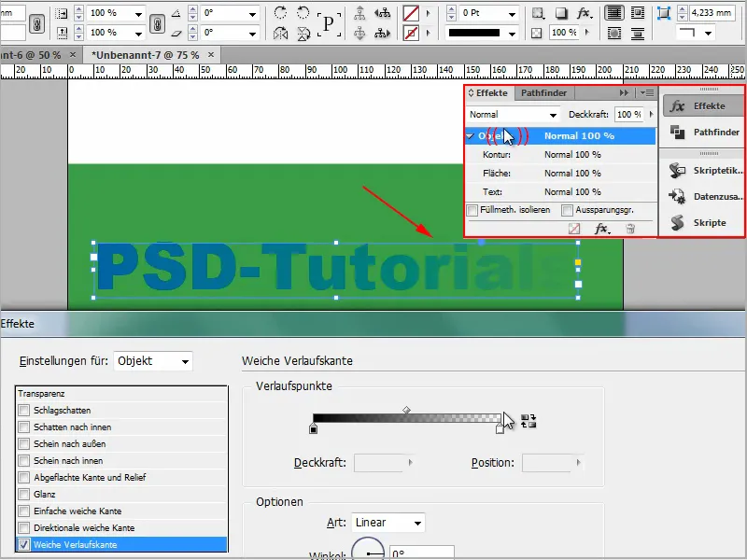Image resolution: width=747 pixels, height=560 pixels.
Task: Enable the Einfache weiche Kante checkbox
Action: point(24,511)
